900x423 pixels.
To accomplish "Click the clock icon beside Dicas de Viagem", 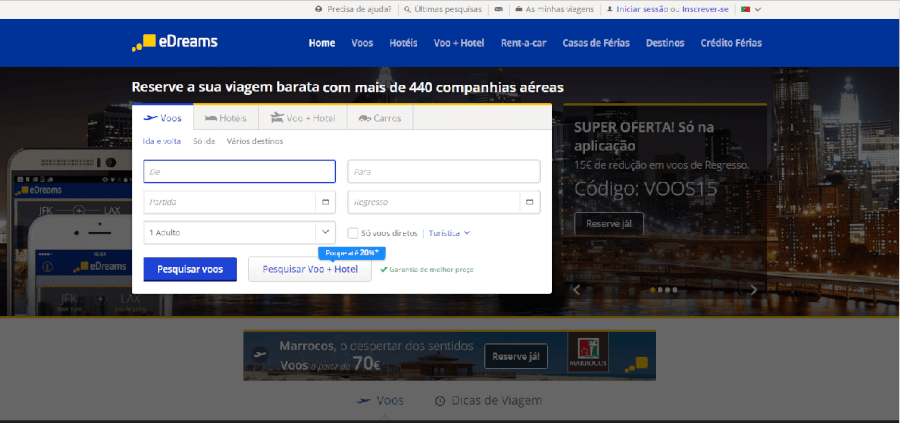I will tap(440, 401).
